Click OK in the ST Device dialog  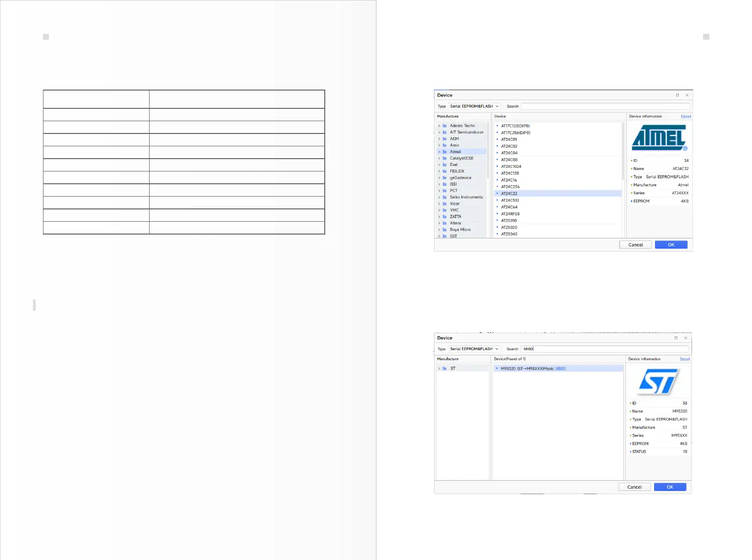pos(670,487)
